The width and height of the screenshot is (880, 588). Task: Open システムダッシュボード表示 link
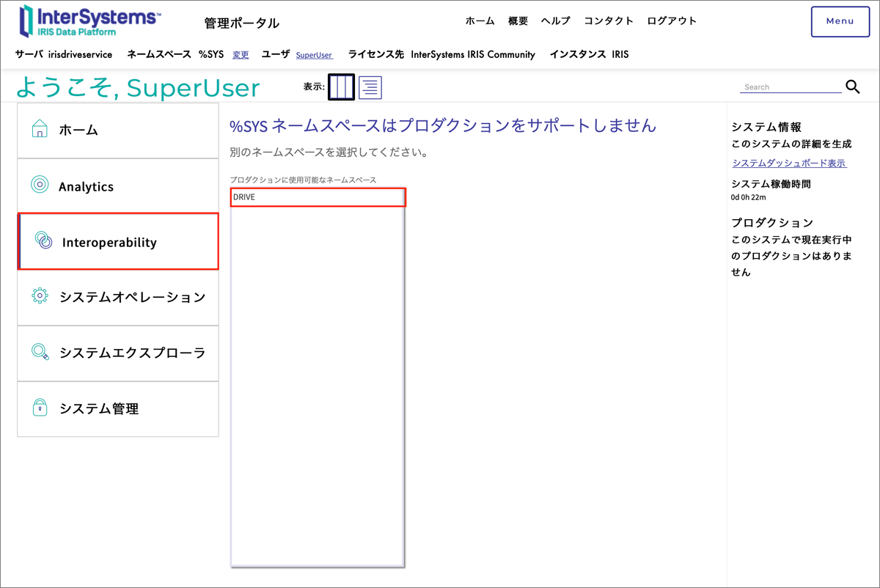[x=789, y=163]
